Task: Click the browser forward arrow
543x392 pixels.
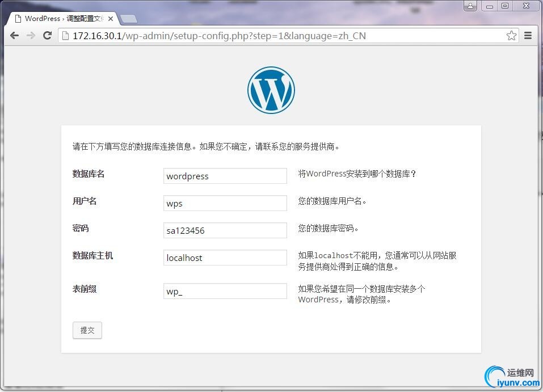Action: 31,35
